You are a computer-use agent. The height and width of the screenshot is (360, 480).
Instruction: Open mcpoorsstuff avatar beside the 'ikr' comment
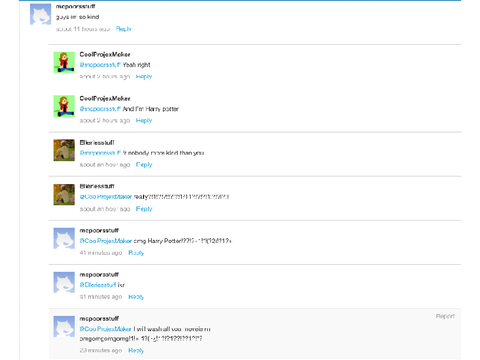[x=64, y=282]
